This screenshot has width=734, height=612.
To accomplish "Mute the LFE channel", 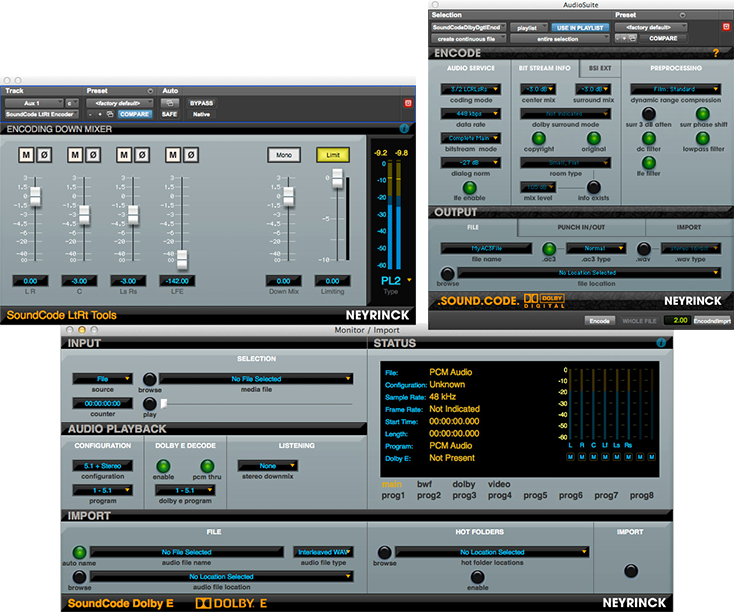I will point(173,155).
